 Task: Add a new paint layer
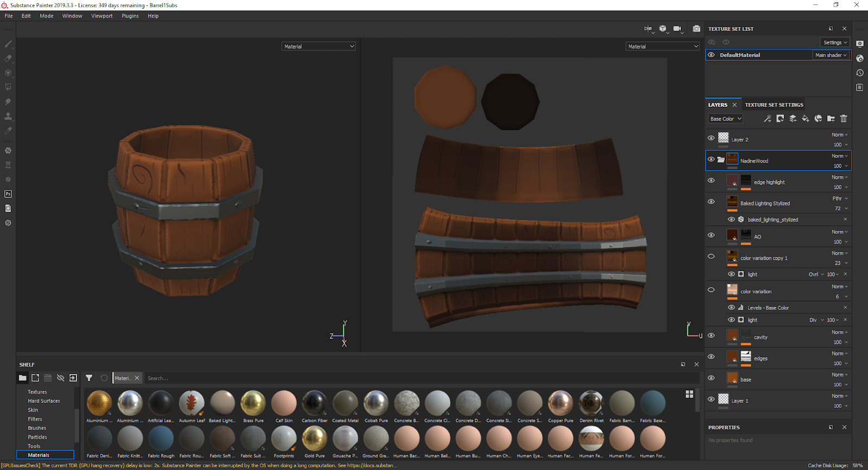coord(793,119)
